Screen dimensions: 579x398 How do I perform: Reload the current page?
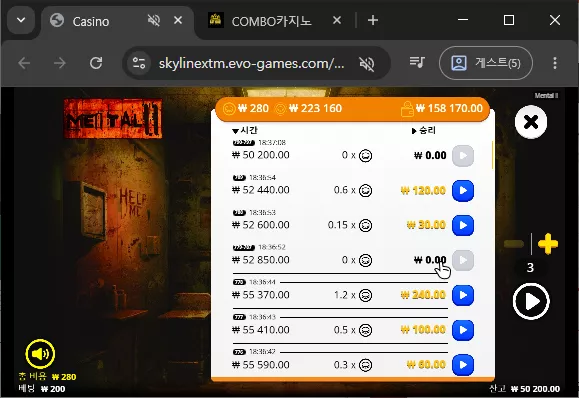click(96, 63)
